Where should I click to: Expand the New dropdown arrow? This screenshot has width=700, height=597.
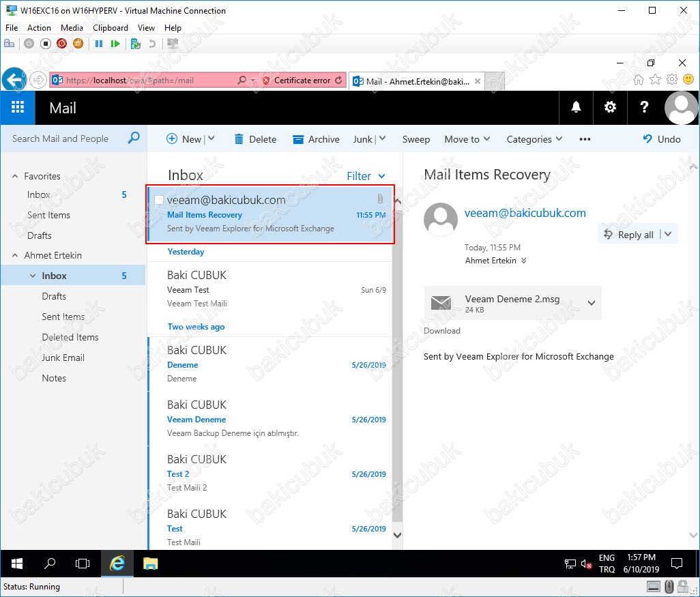[212, 139]
